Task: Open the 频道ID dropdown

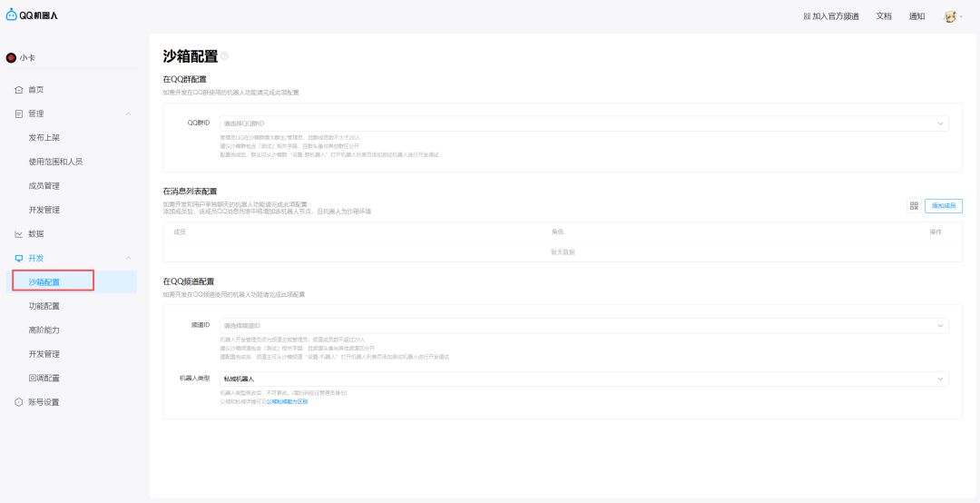Action: coord(583,325)
